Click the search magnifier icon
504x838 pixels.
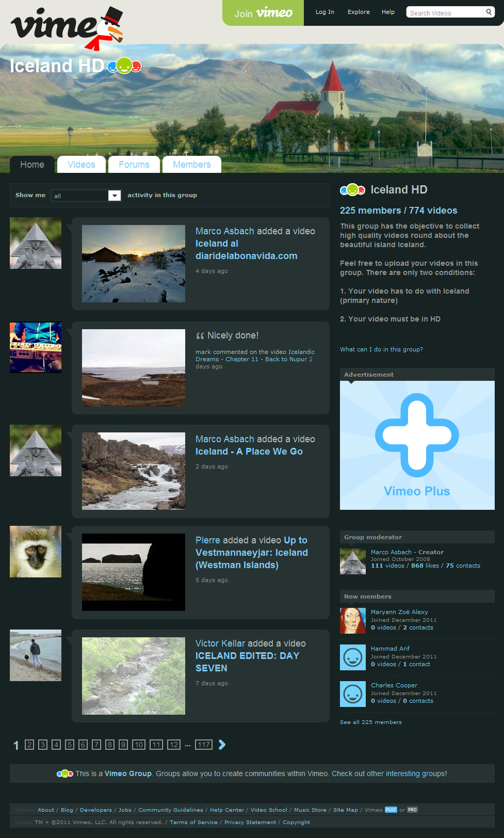click(489, 12)
